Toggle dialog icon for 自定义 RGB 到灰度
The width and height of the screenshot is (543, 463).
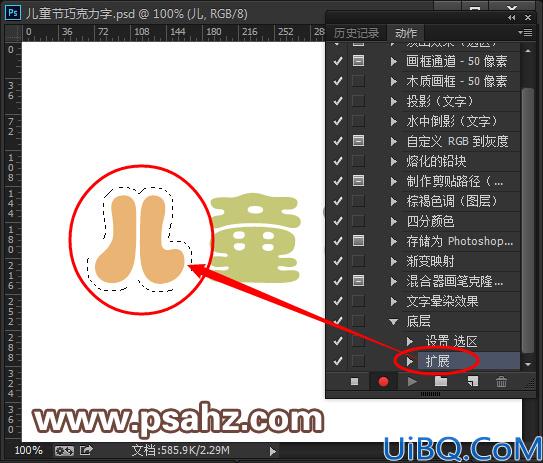[358, 141]
